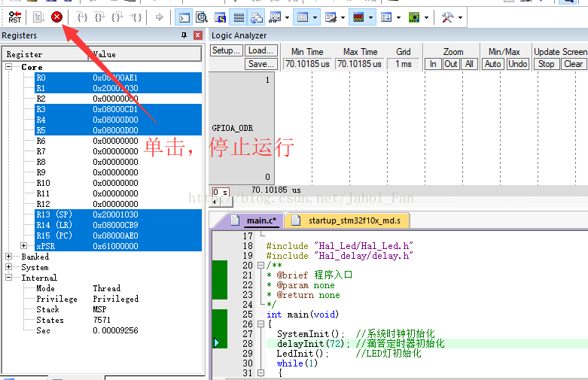588x380 pixels.
Task: Open Watch Windows dropdown arrow
Action: (288, 17)
